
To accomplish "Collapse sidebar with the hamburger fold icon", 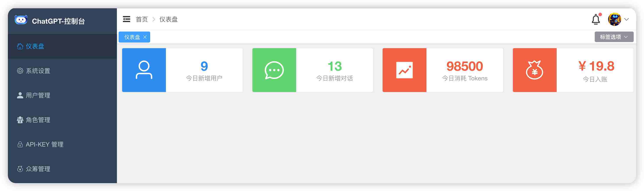I will (x=127, y=19).
